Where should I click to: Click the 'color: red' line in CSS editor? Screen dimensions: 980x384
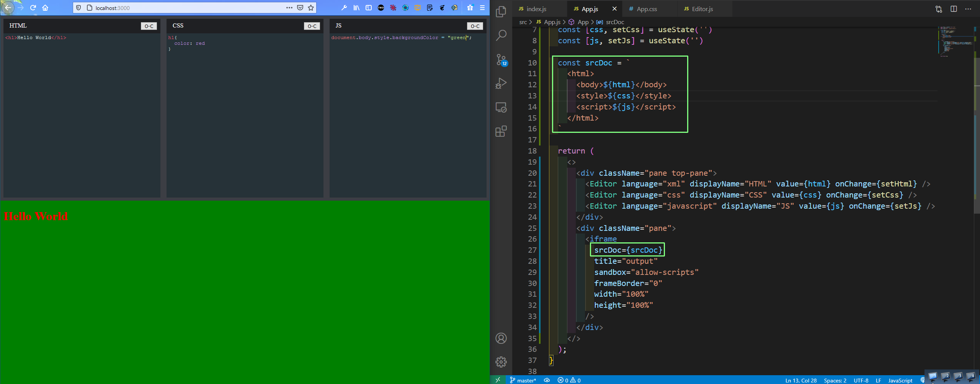189,43
